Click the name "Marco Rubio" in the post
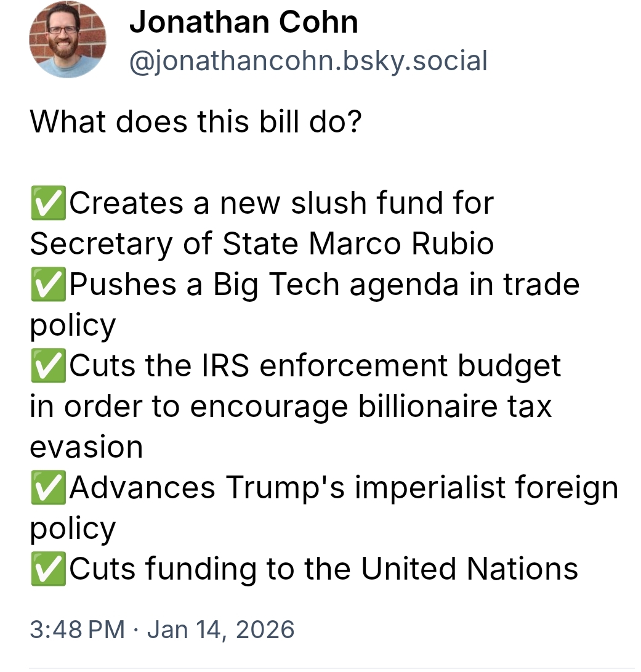This screenshot has width=641, height=672. tap(401, 244)
